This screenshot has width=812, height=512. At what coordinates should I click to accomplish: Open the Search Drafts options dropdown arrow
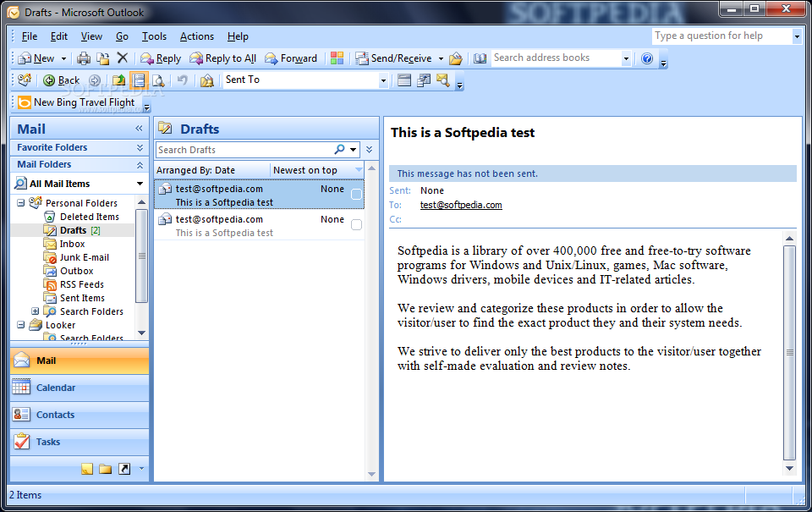click(x=354, y=149)
